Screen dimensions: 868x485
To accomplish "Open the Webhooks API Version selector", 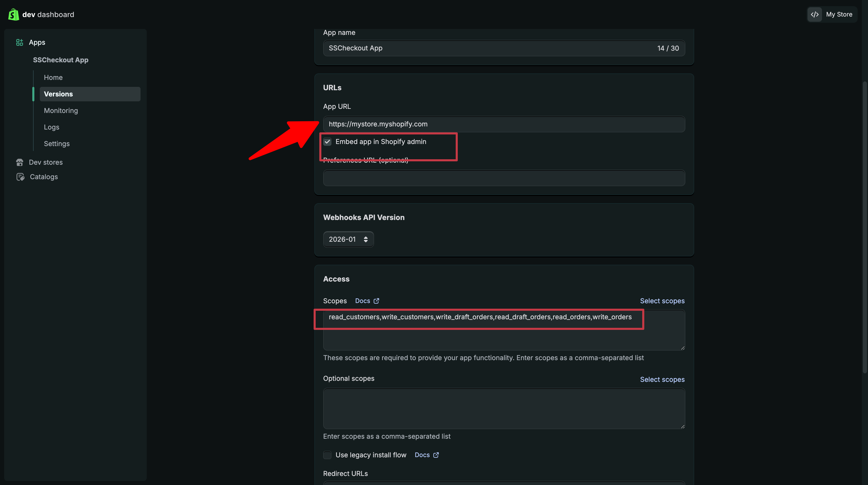I will click(348, 239).
